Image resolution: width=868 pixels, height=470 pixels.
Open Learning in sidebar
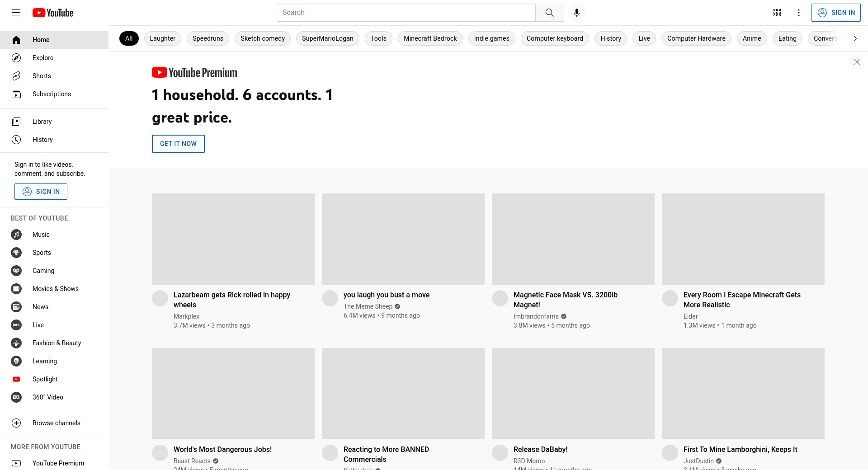tap(54, 361)
